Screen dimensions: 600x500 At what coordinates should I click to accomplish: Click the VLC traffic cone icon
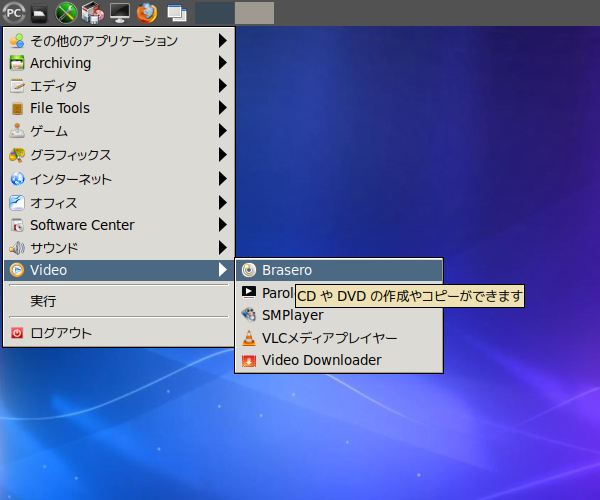[249, 338]
